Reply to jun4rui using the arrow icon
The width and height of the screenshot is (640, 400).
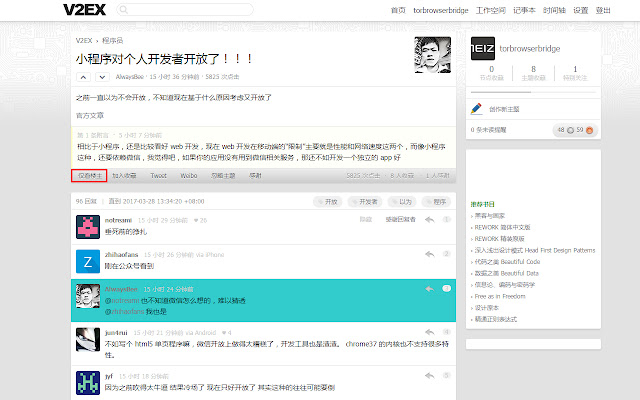pyautogui.click(x=429, y=332)
